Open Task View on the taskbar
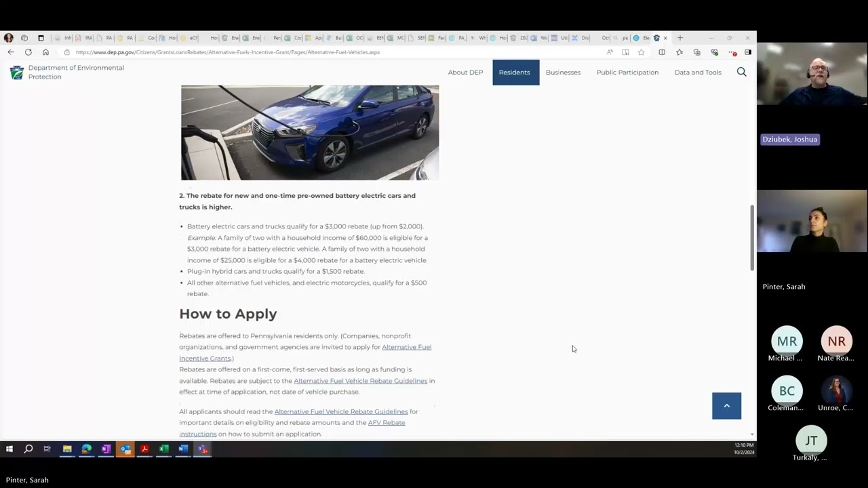 (47, 449)
